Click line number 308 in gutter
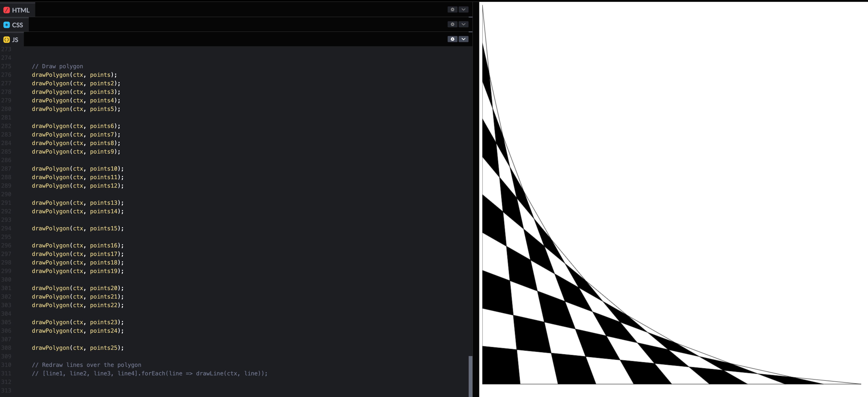Viewport: 868px width, 397px height. (6, 348)
